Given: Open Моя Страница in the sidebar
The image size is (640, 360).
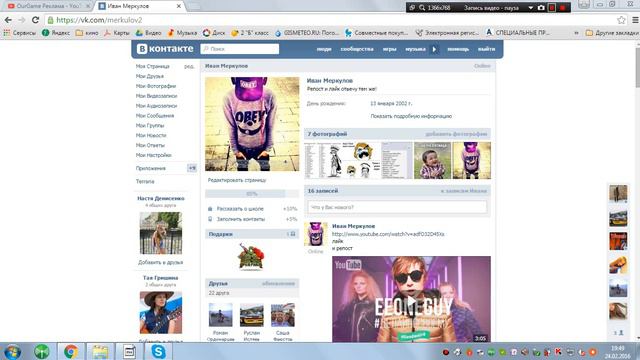Looking at the screenshot, I should click(x=153, y=66).
